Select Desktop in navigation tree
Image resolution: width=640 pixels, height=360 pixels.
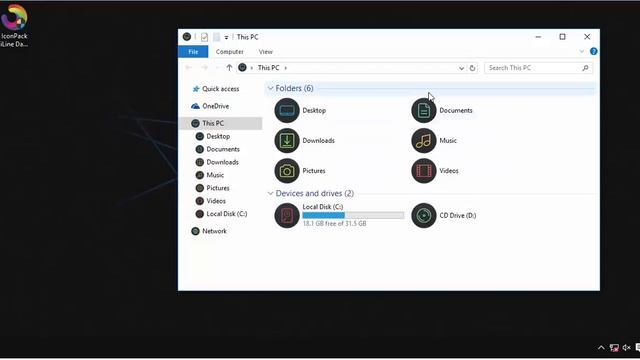pos(218,136)
